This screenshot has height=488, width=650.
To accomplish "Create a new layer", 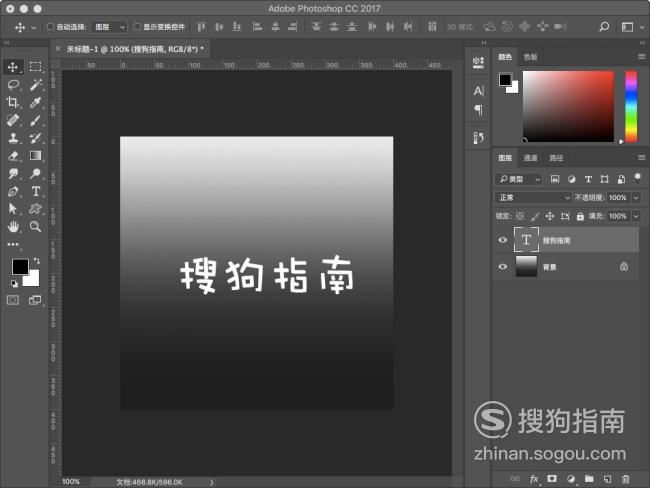I will [x=607, y=479].
